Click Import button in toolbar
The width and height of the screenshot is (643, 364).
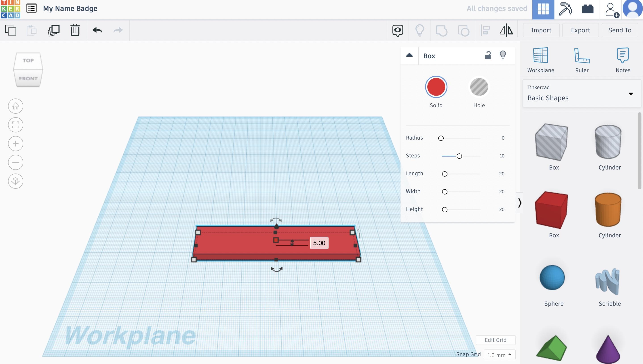point(541,30)
